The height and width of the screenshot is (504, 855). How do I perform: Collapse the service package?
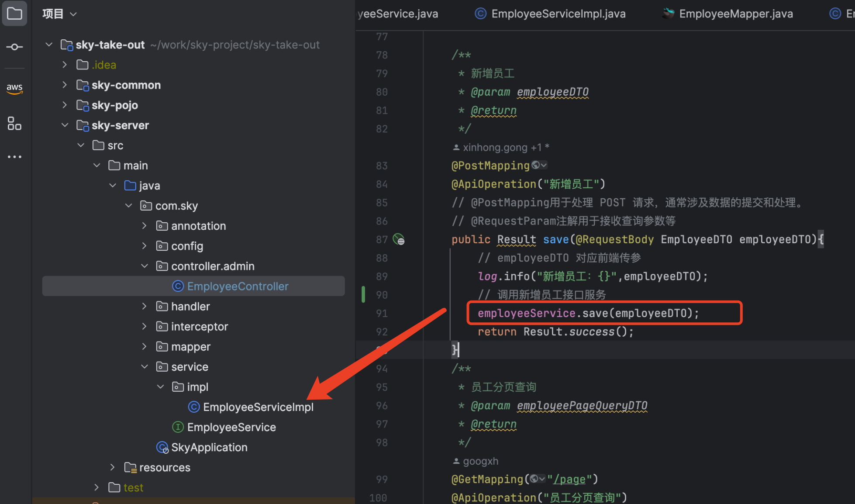pyautogui.click(x=145, y=366)
